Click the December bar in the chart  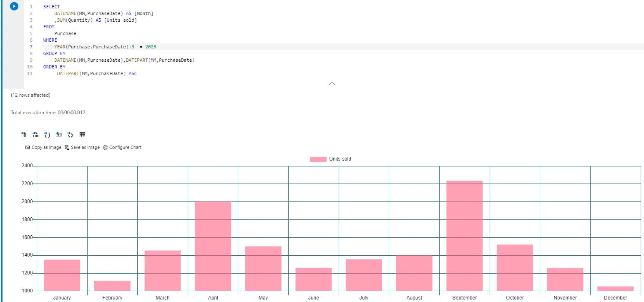616,289
